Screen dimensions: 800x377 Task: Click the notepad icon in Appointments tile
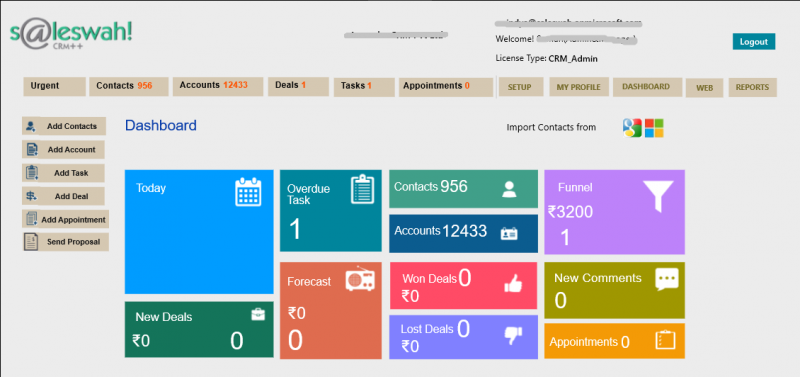[x=665, y=340]
